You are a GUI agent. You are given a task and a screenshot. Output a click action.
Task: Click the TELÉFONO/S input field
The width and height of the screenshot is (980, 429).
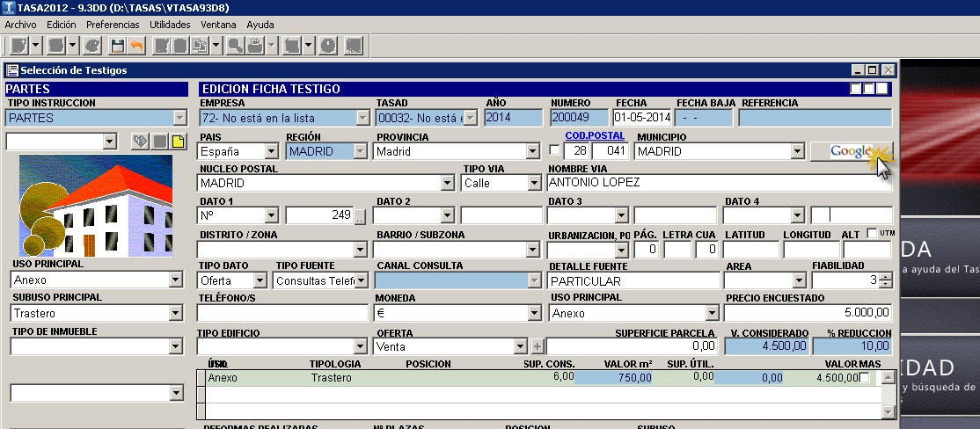(282, 313)
